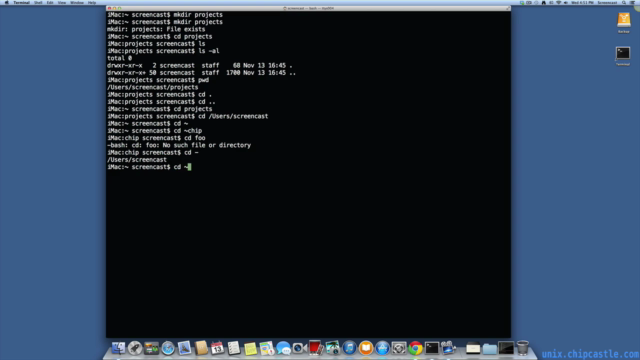Open the Window menu
Image resolution: width=640 pixels, height=360 pixels.
pos(77,3)
